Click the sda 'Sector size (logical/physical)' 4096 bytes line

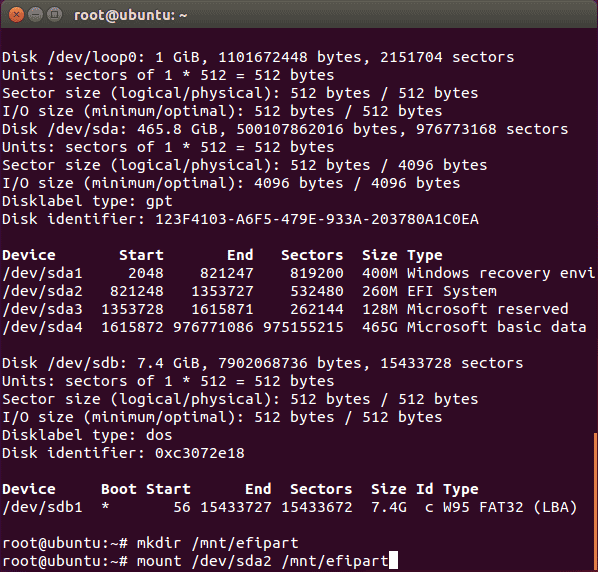[x=245, y=165]
